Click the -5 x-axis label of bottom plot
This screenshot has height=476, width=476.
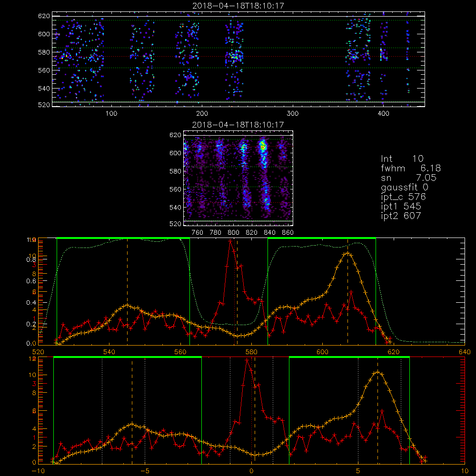pyautogui.click(x=145, y=471)
